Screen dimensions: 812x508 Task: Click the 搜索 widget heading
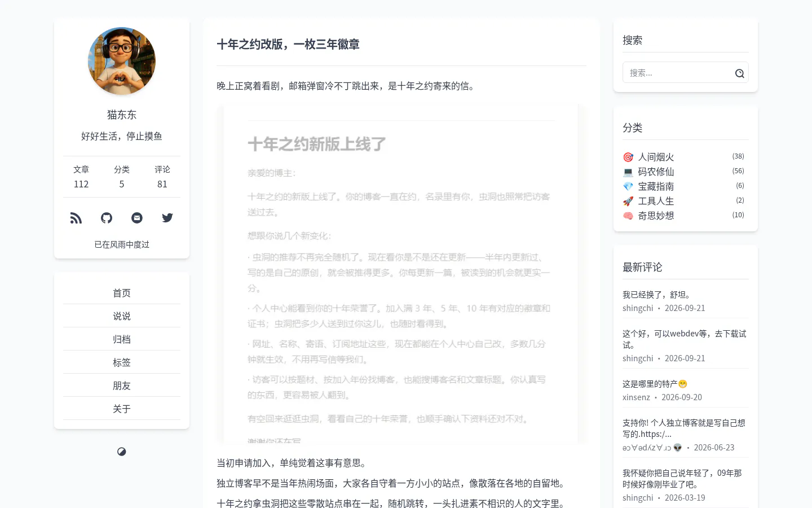click(633, 40)
